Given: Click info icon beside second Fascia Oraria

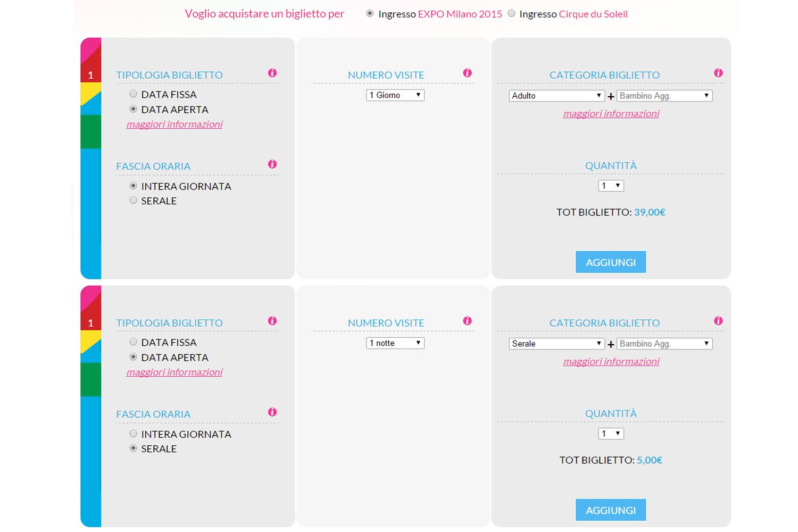Looking at the screenshot, I should tap(272, 412).
